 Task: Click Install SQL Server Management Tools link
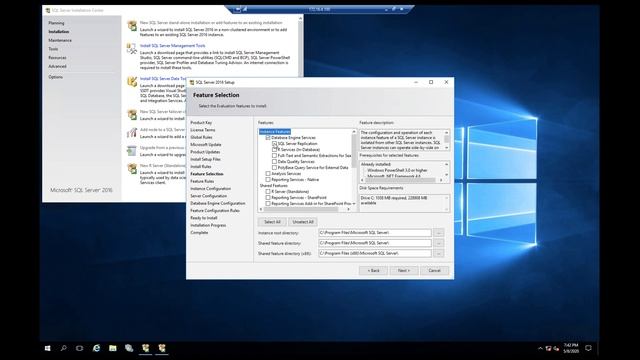pyautogui.click(x=172, y=46)
